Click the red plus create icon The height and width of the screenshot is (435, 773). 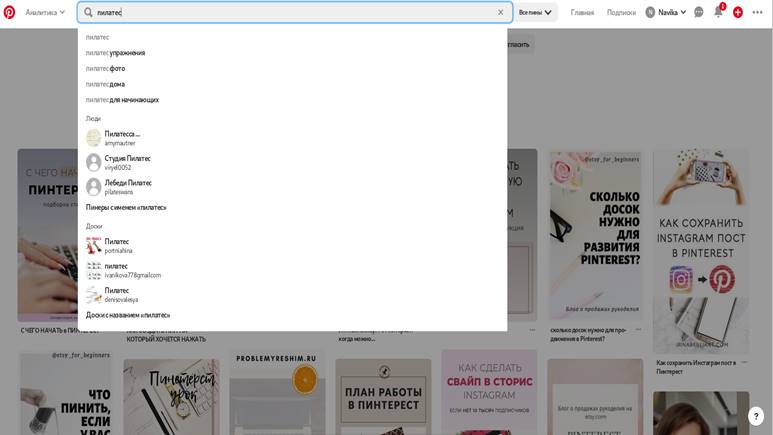tap(738, 12)
